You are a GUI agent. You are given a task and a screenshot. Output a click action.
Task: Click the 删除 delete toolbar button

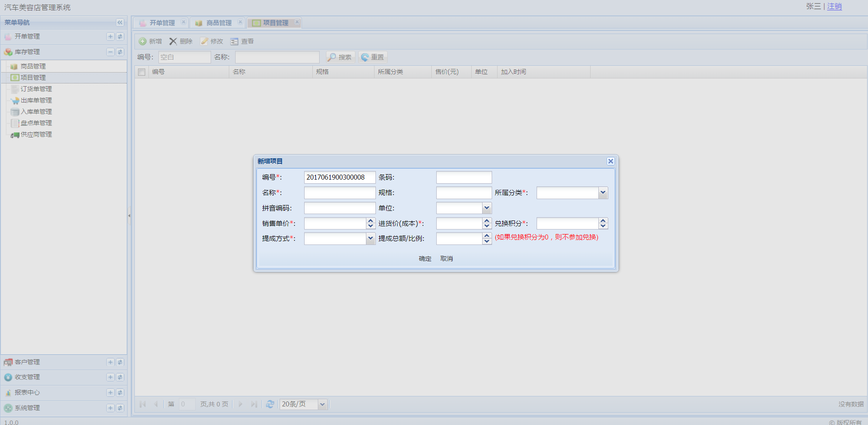181,41
